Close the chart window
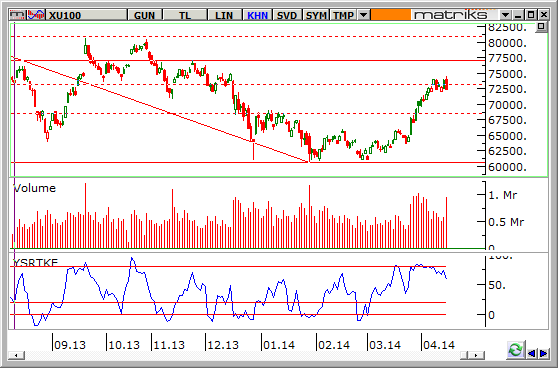This screenshot has height=368, width=558. coord(543,15)
